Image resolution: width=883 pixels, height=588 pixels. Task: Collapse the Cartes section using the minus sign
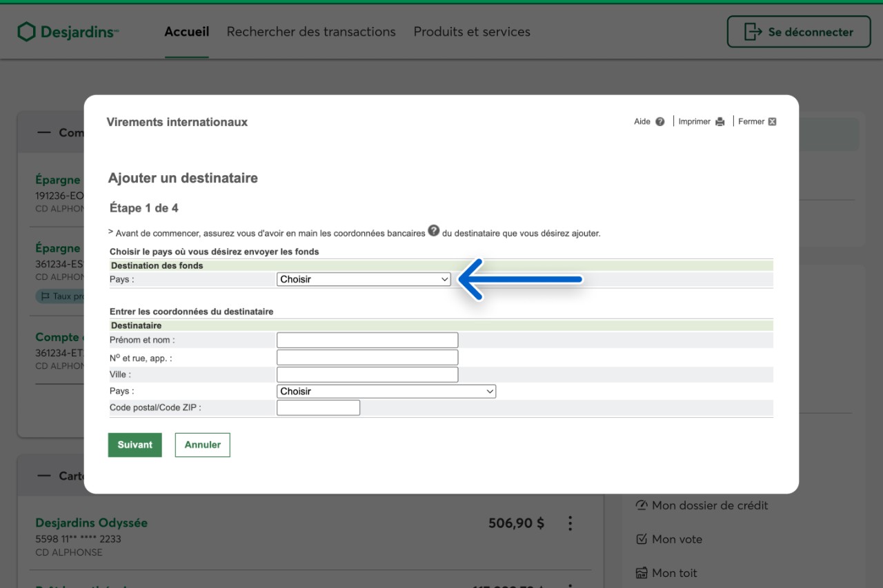coord(44,476)
